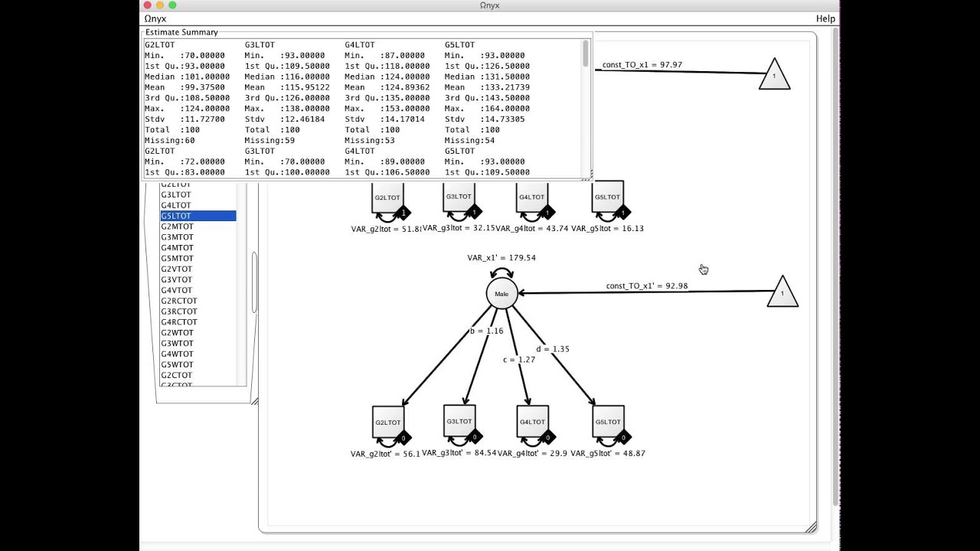Select upper G5LTOT observed variable box
This screenshot has width=980, height=551.
[x=608, y=197]
